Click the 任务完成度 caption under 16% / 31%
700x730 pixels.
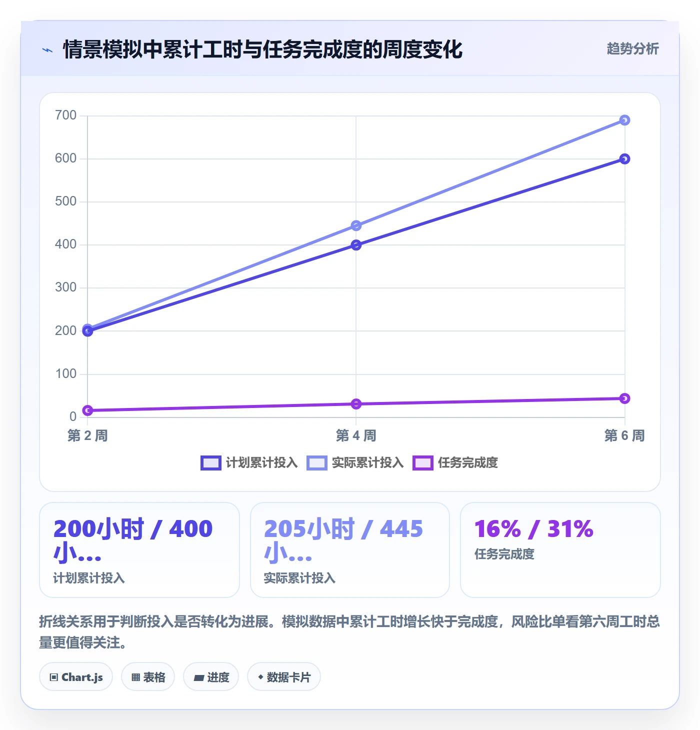tap(504, 554)
